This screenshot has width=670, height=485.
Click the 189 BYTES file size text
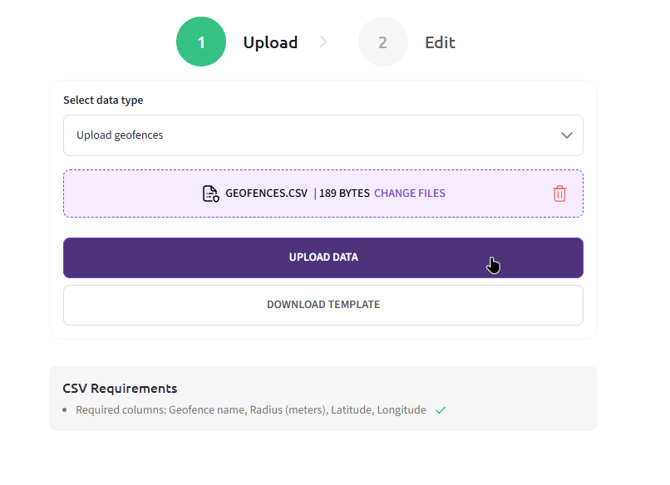[x=344, y=194]
